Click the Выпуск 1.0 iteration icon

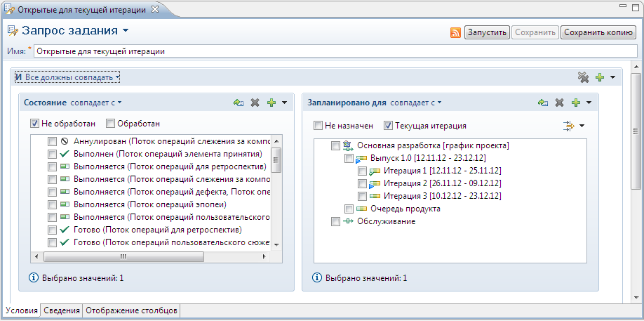361,159
